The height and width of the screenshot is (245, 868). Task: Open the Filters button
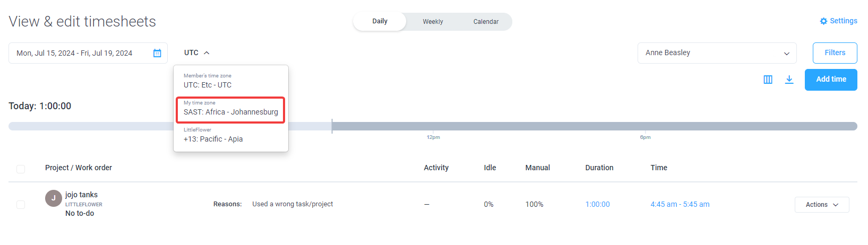pos(835,53)
